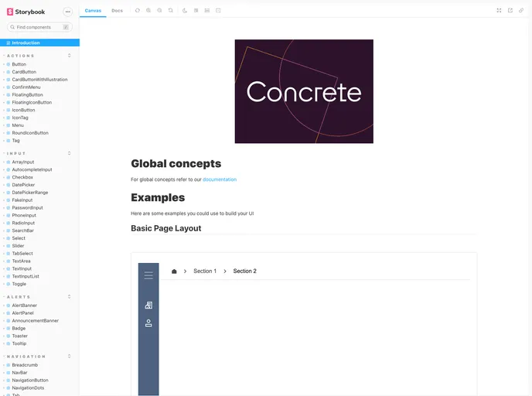Open the PhoneInput component
The image size is (532, 396).
[24, 216]
